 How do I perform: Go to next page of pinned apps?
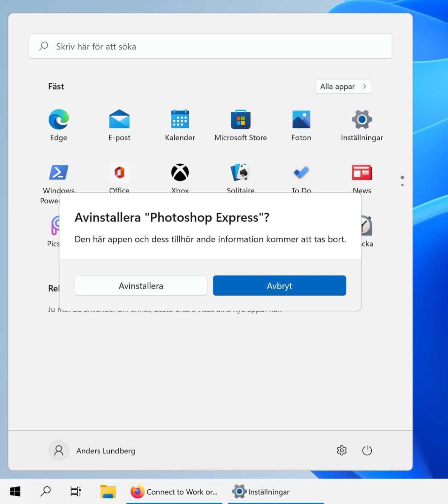coord(402,185)
